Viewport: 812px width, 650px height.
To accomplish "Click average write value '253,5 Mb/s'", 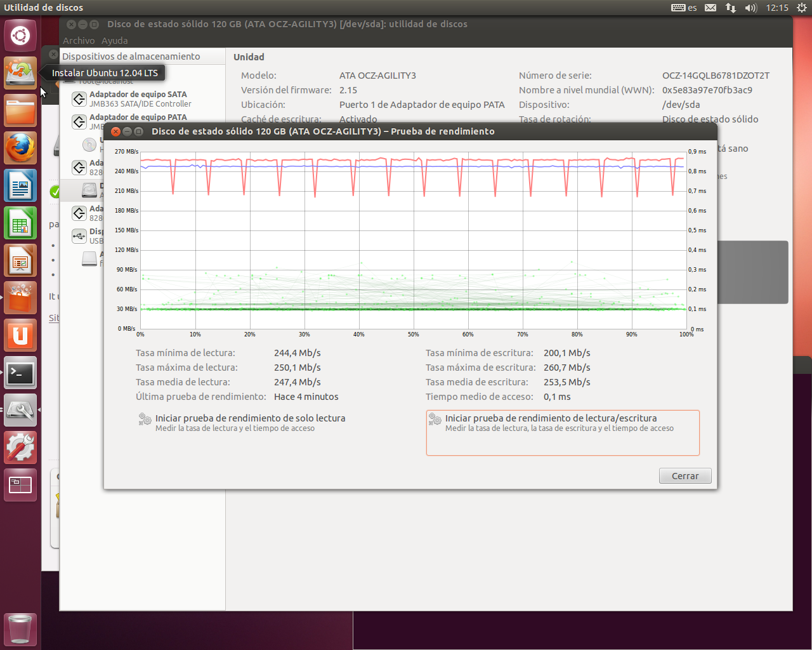I will (x=567, y=382).
